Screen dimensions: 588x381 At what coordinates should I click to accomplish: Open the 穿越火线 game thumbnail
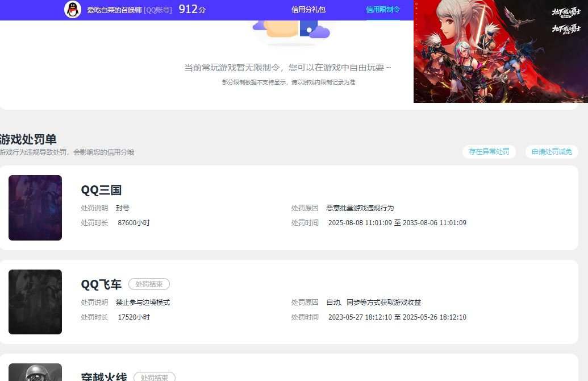[35, 372]
